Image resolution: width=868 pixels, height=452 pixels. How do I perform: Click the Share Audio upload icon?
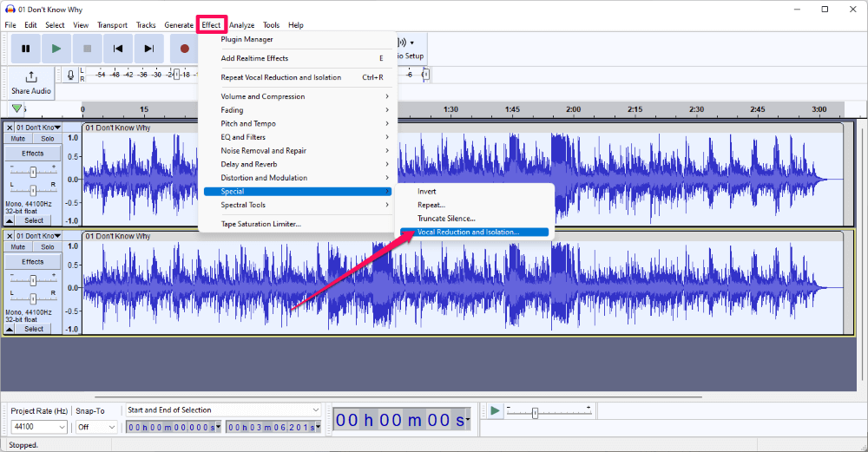[x=31, y=77]
